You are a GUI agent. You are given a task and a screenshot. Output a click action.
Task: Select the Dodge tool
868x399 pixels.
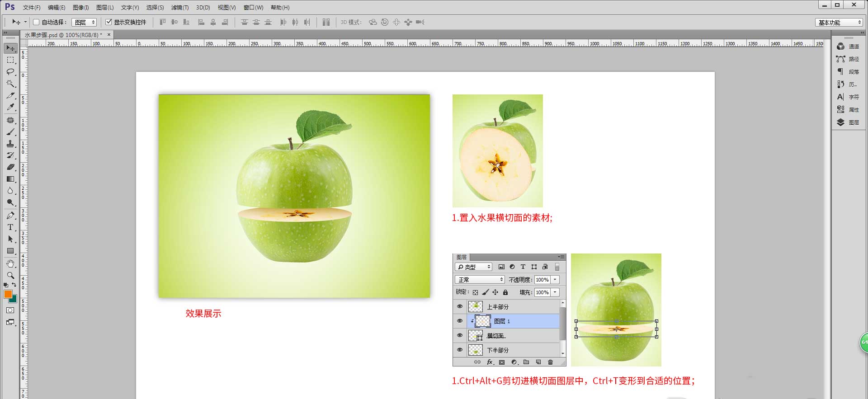pyautogui.click(x=10, y=202)
